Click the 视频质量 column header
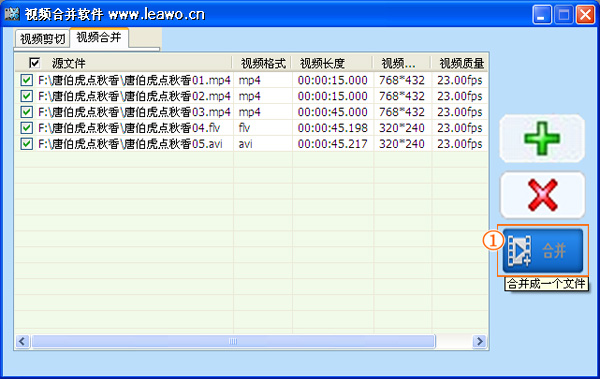Screen dimensions: 600x379 point(460,63)
